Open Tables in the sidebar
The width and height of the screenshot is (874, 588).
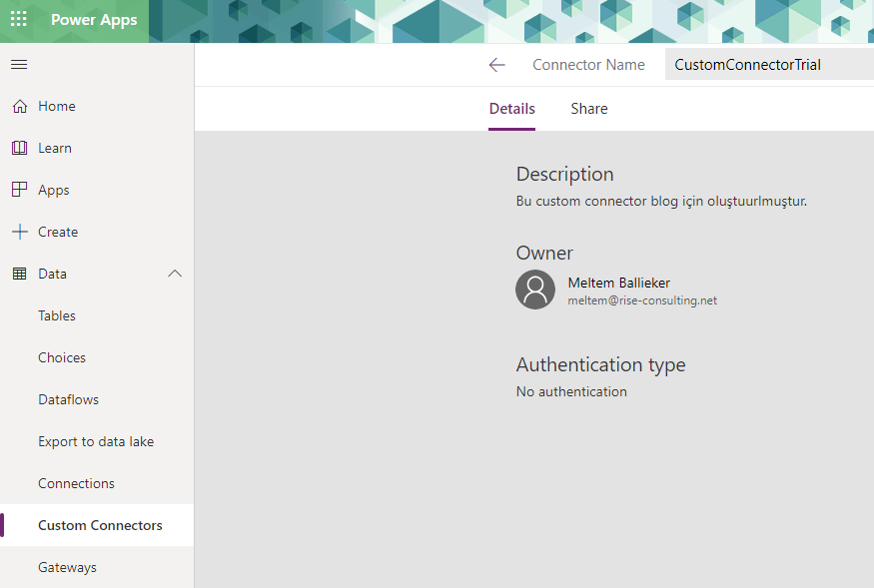(x=57, y=315)
